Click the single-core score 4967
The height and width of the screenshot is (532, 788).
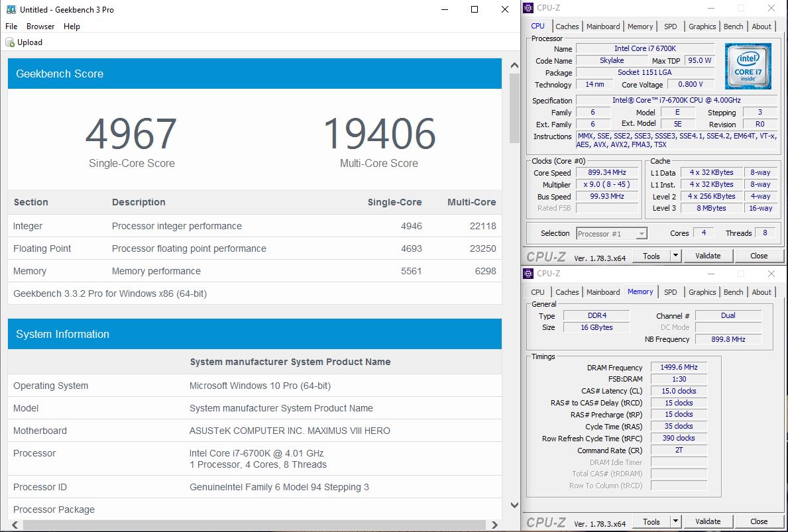[131, 134]
